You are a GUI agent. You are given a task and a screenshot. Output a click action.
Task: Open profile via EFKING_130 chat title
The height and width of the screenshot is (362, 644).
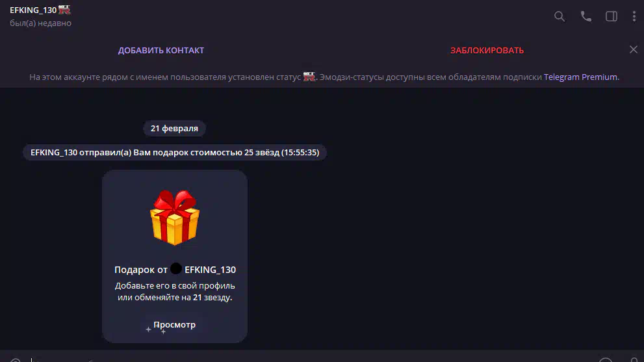point(33,10)
